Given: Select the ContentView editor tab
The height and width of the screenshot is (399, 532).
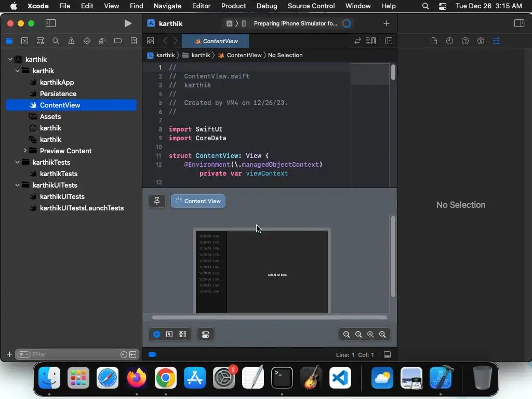Looking at the screenshot, I should [216, 41].
